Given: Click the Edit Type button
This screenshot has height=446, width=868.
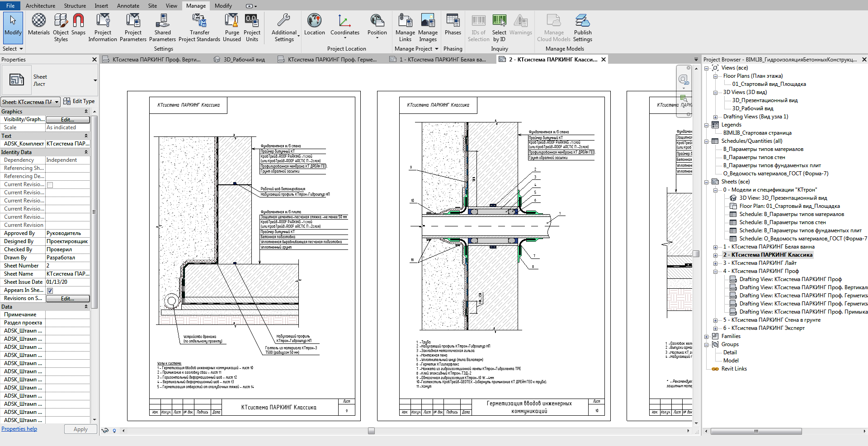Looking at the screenshot, I should [x=79, y=102].
